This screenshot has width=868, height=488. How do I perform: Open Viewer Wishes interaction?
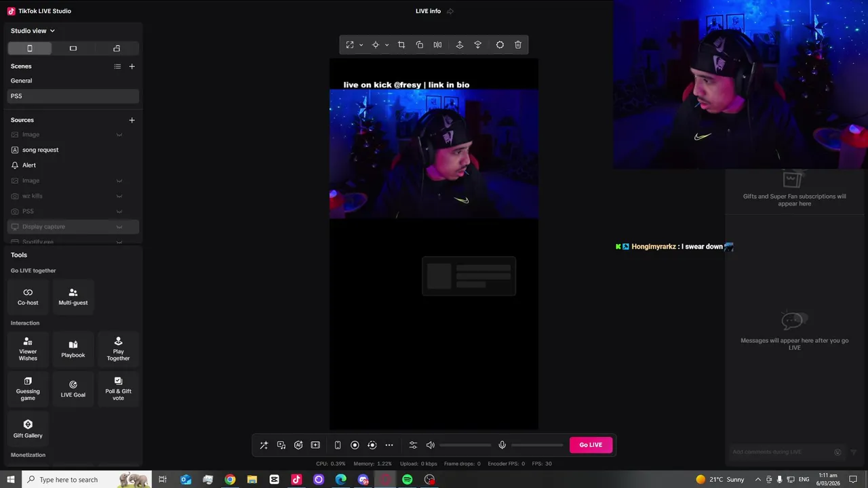pyautogui.click(x=28, y=349)
